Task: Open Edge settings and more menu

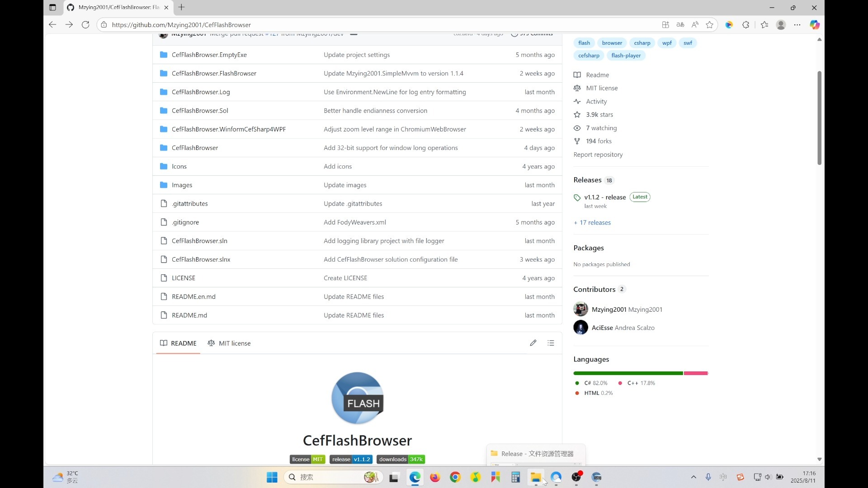Action: tap(797, 25)
